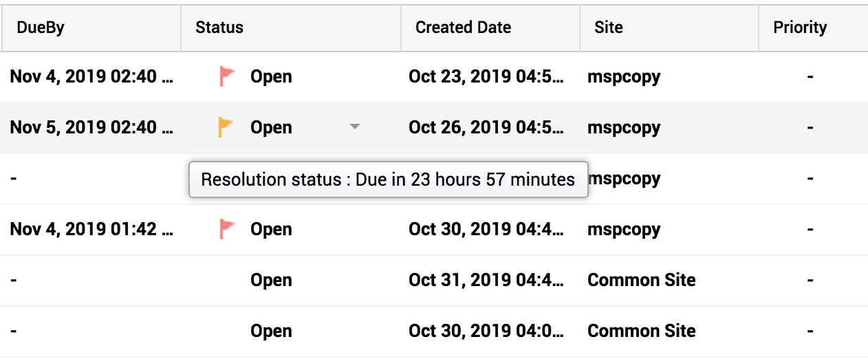
Task: Select the row due Nov 4, 2019 01:42
Action: click(91, 229)
